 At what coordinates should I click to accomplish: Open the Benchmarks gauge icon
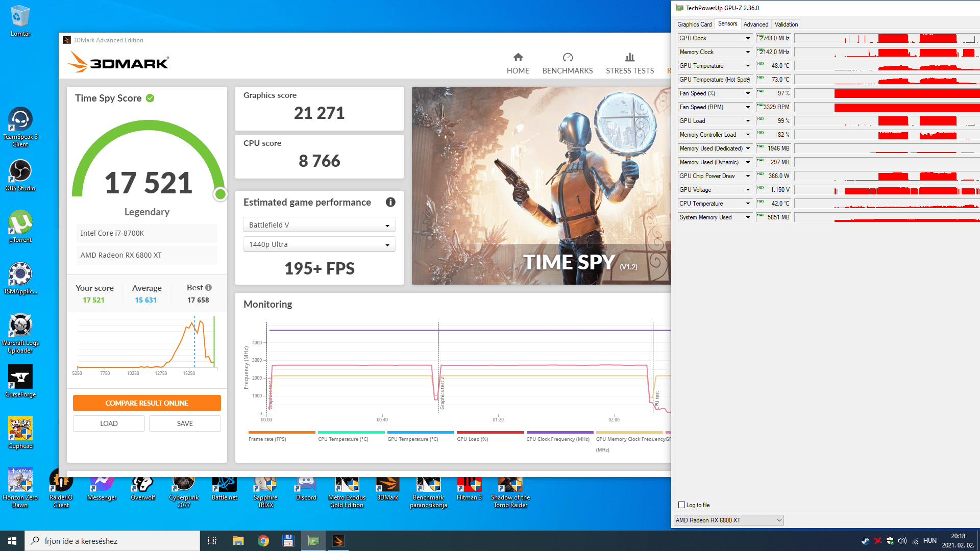568,57
